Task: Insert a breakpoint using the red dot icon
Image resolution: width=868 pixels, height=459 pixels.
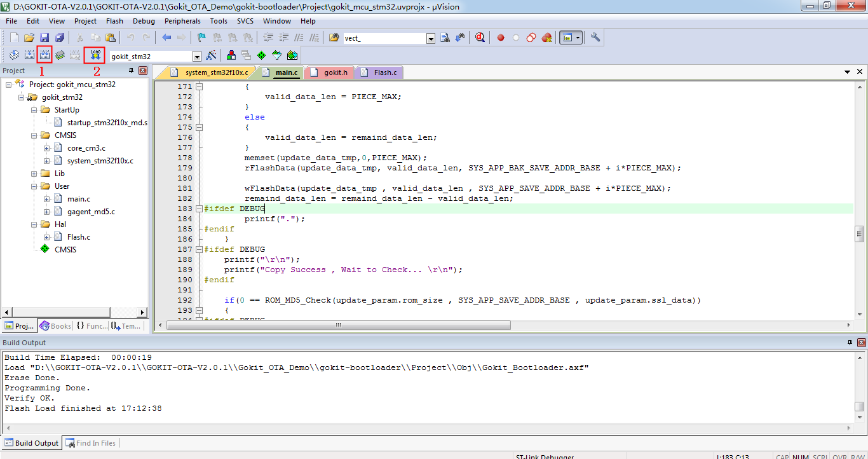Action: [x=501, y=38]
